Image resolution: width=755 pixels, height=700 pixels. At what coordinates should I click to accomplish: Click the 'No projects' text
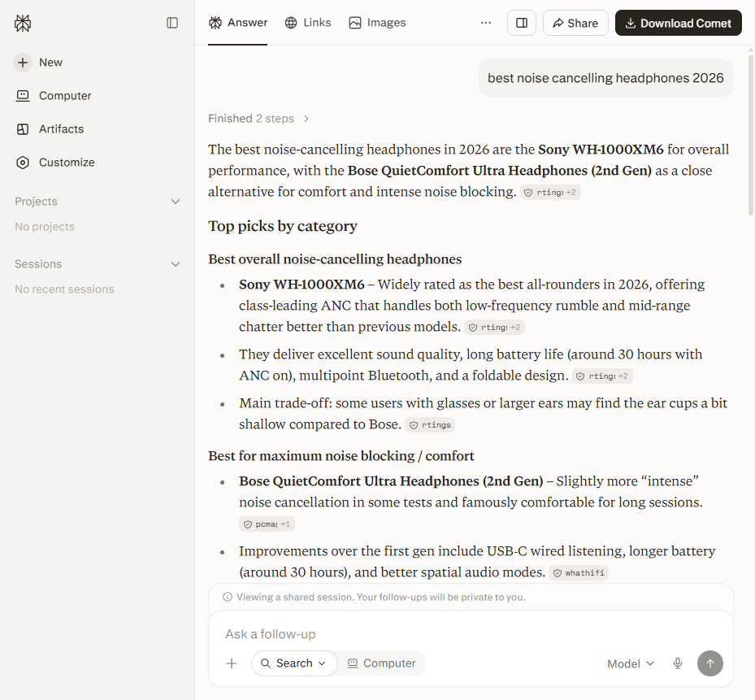coord(45,227)
